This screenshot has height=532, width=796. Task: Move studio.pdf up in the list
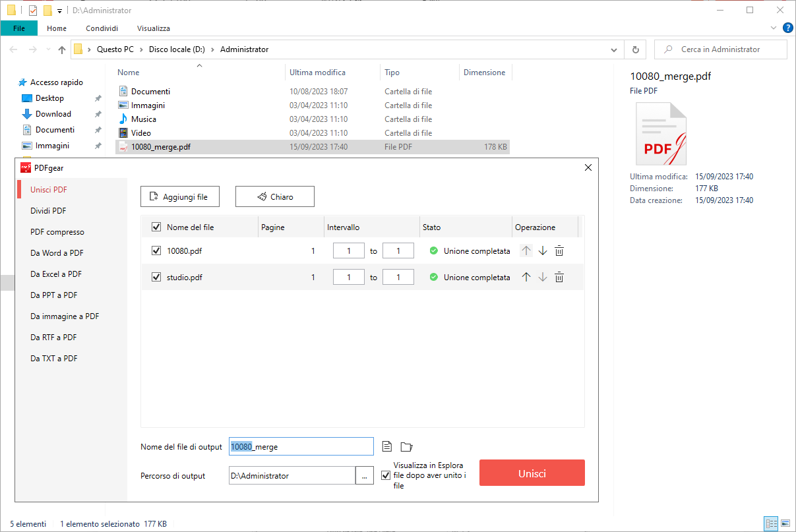coord(526,278)
